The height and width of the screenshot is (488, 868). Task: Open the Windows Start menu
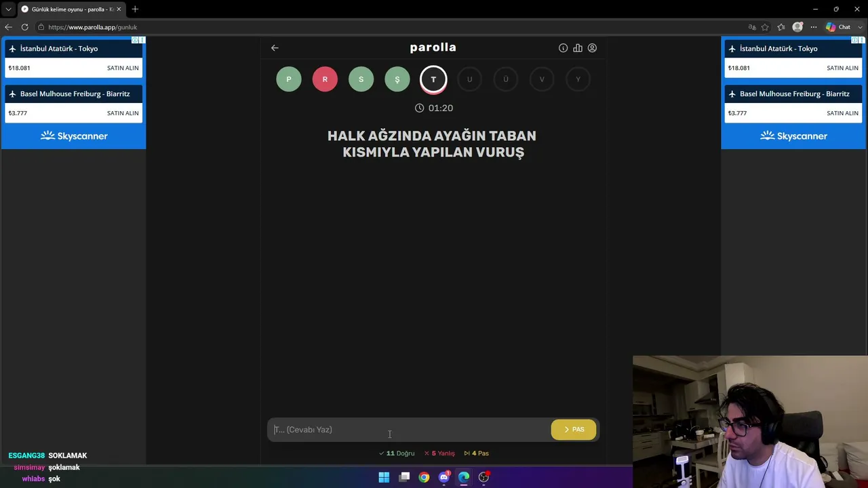click(x=384, y=477)
